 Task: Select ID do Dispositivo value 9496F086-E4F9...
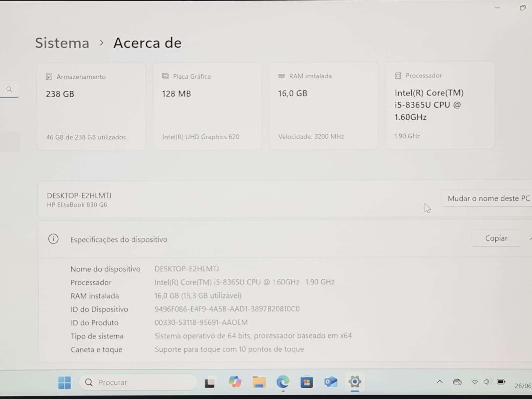pyautogui.click(x=227, y=309)
